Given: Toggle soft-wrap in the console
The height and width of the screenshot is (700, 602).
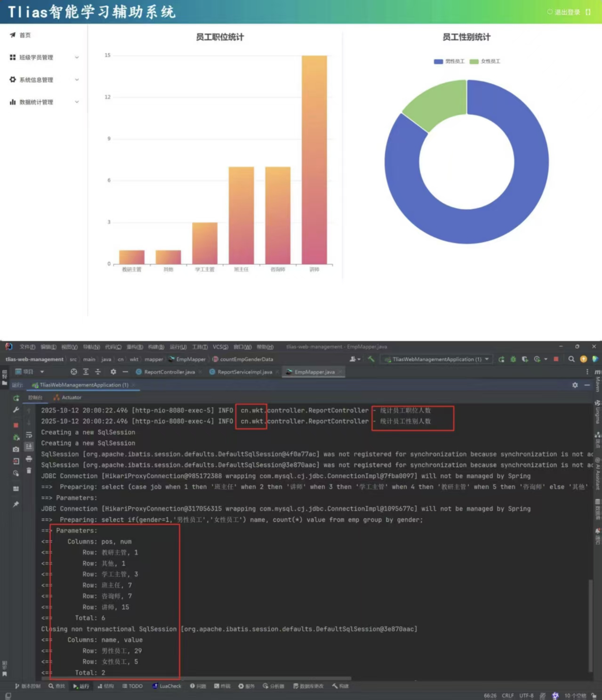Looking at the screenshot, I should coord(29,435).
